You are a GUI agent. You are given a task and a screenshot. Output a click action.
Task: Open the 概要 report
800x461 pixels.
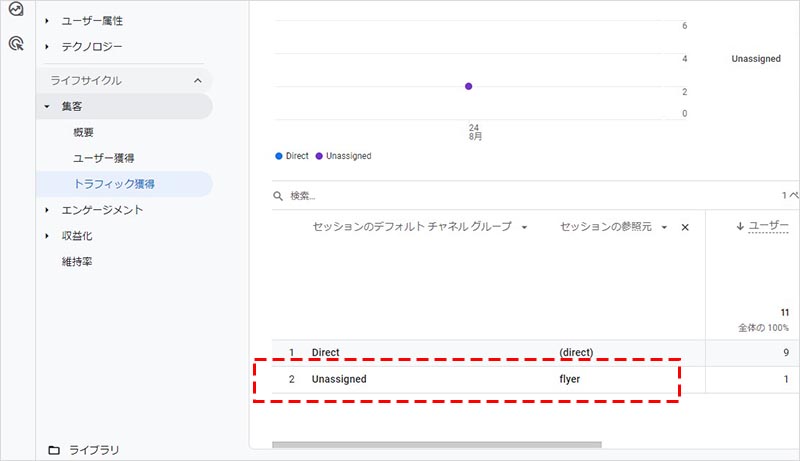pos(84,132)
